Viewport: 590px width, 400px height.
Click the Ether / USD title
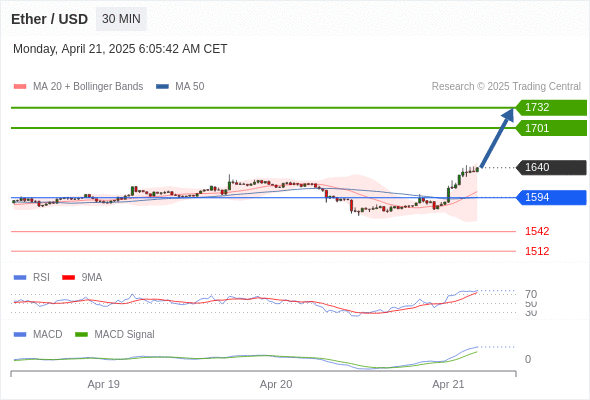[x=50, y=19]
